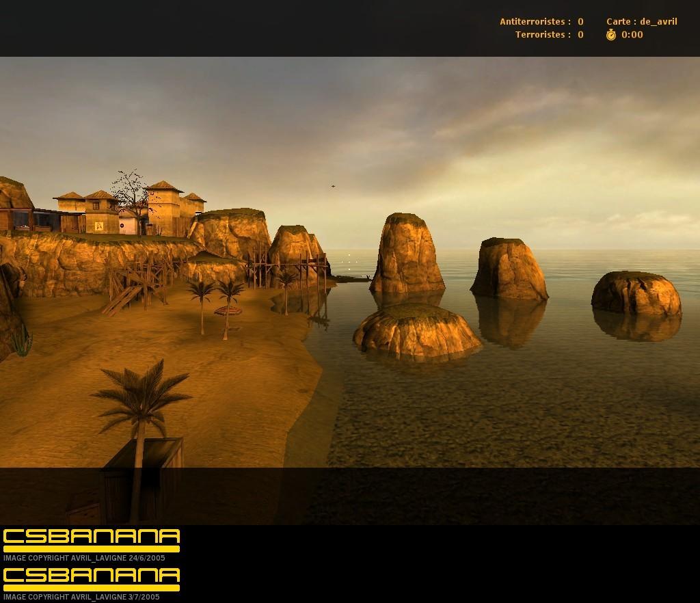Click the "Antiterroristes : 0" score text
This screenshot has width=700, height=603.
pyautogui.click(x=541, y=21)
